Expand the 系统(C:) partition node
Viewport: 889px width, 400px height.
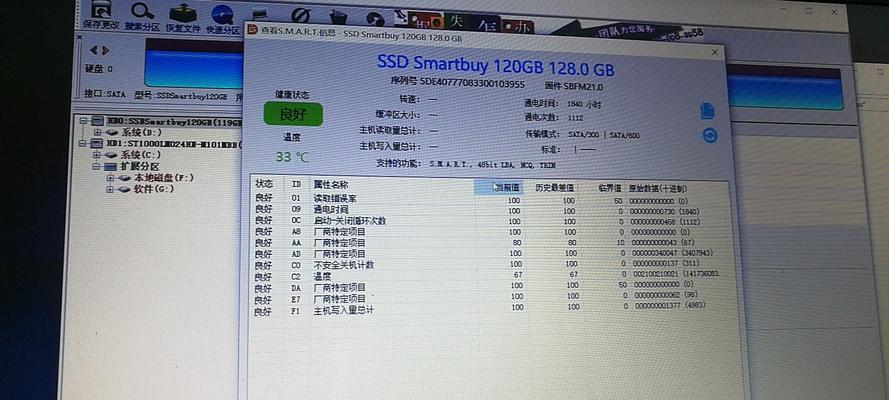(x=96, y=155)
